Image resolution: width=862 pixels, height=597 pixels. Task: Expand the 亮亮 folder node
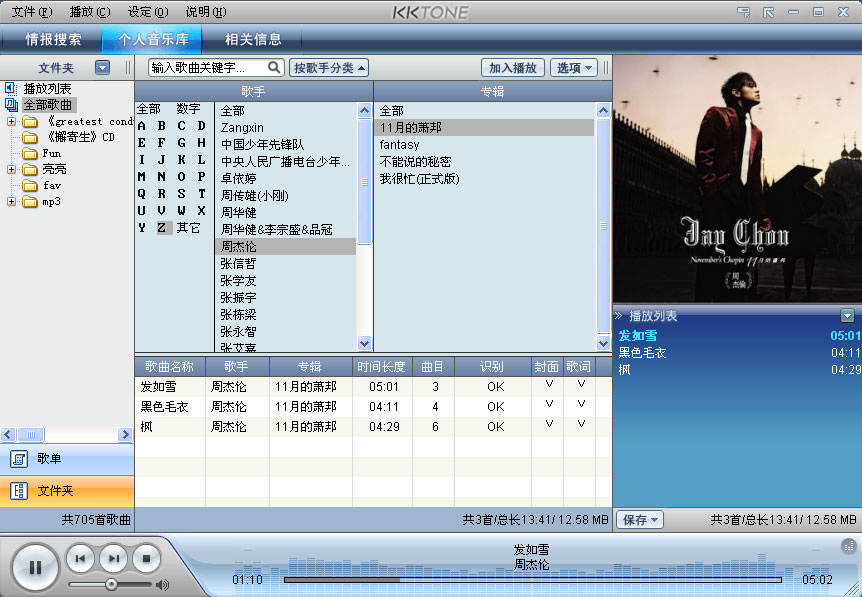pos(11,169)
